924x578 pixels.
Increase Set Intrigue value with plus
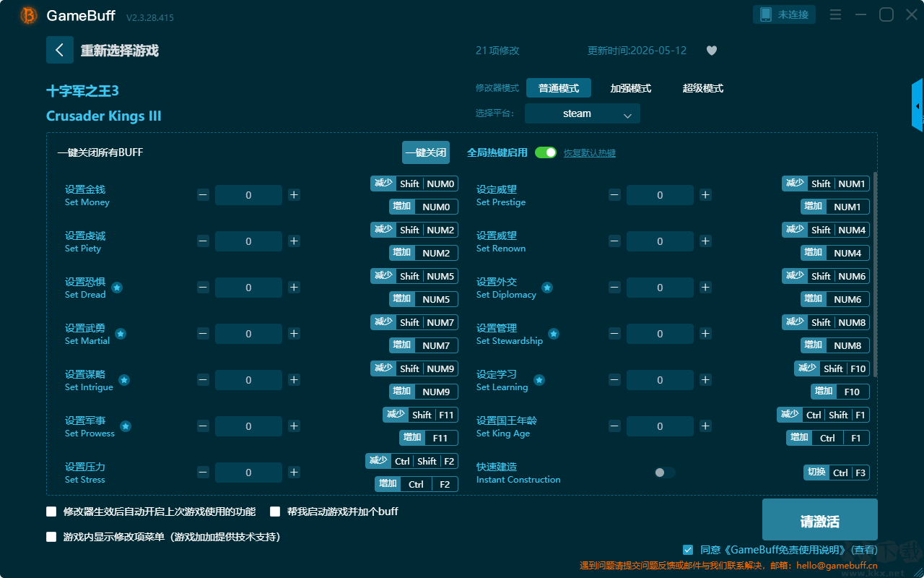[294, 380]
